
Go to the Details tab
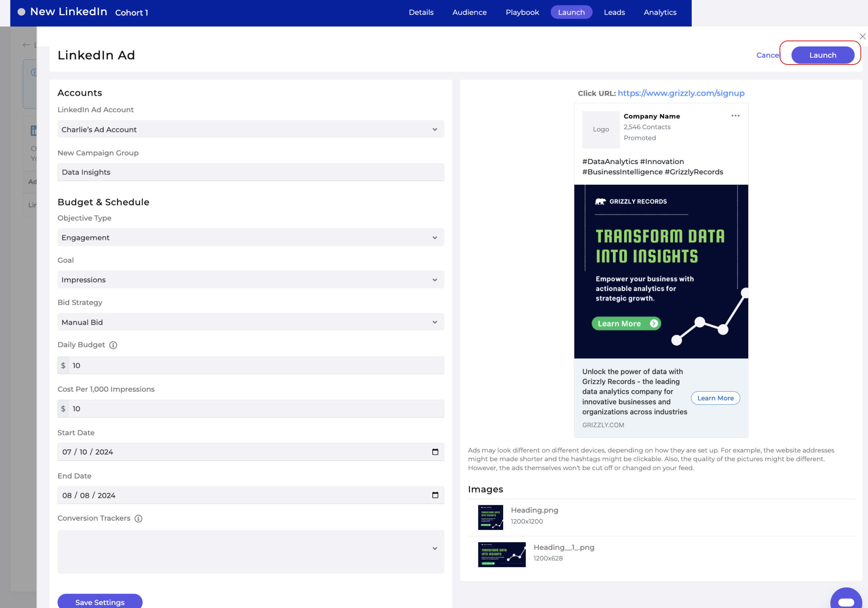tap(421, 12)
